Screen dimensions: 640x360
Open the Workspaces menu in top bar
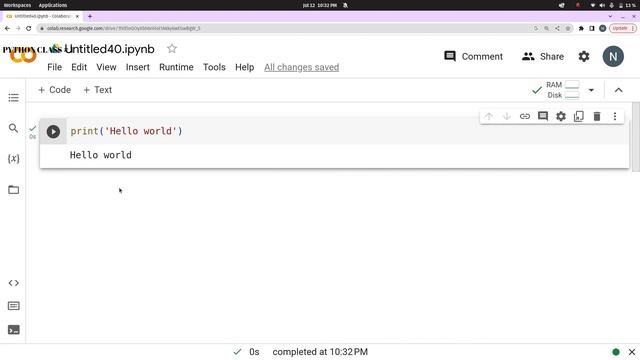click(18, 5)
